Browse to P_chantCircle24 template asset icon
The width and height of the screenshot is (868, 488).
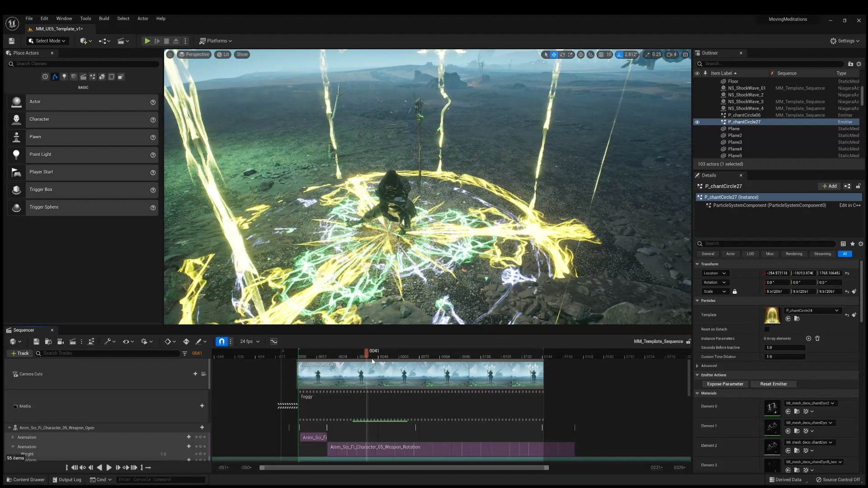pyautogui.click(x=797, y=319)
